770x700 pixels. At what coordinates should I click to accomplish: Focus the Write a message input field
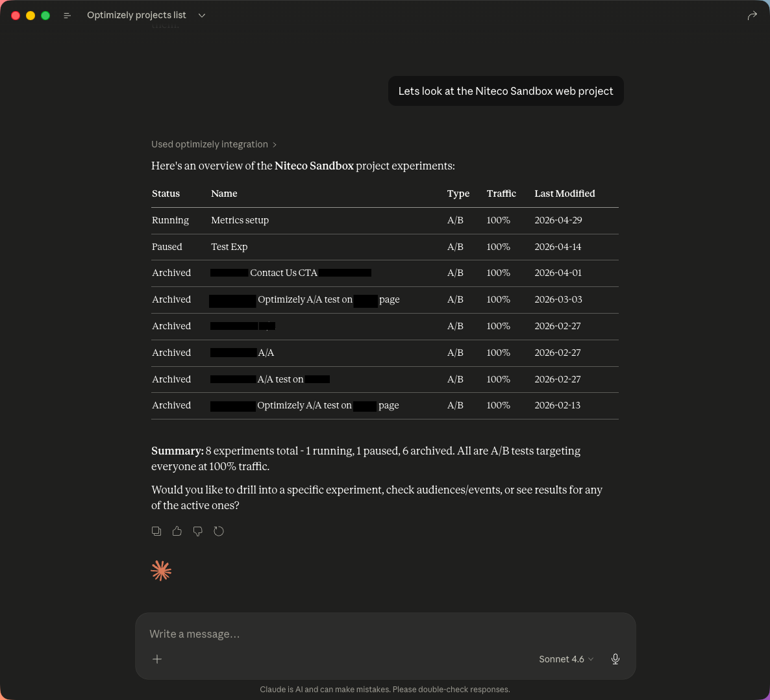[x=385, y=634]
